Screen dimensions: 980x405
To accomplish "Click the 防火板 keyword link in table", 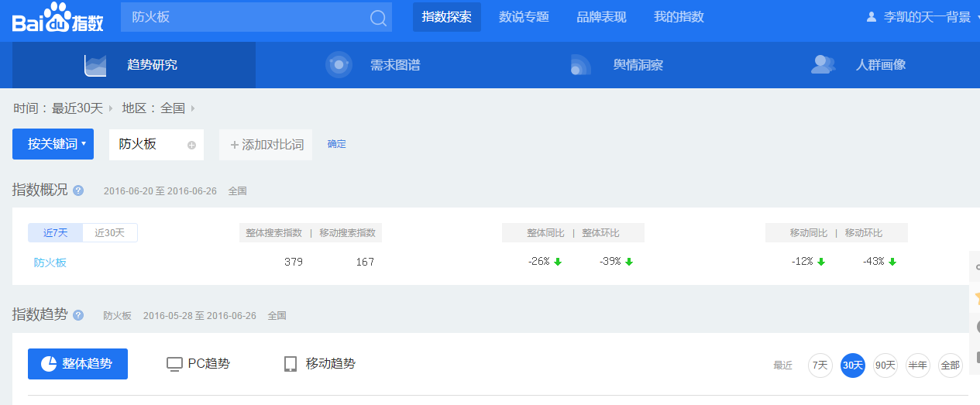I will 50,263.
